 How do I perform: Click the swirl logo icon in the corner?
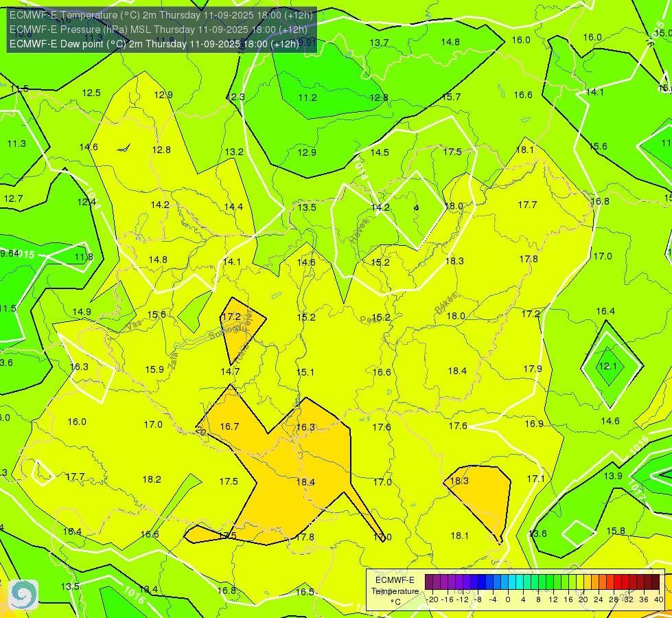click(23, 595)
